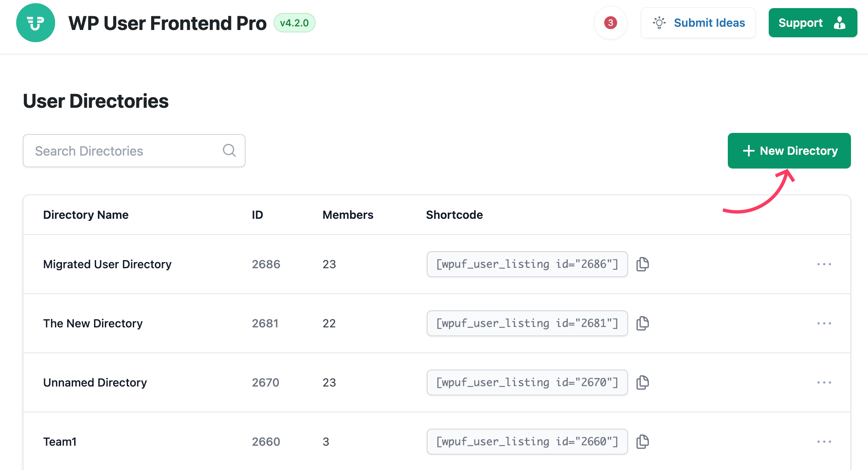Screen dimensions: 868x470
Task: Click the v4.2.0 version badge
Action: point(294,23)
